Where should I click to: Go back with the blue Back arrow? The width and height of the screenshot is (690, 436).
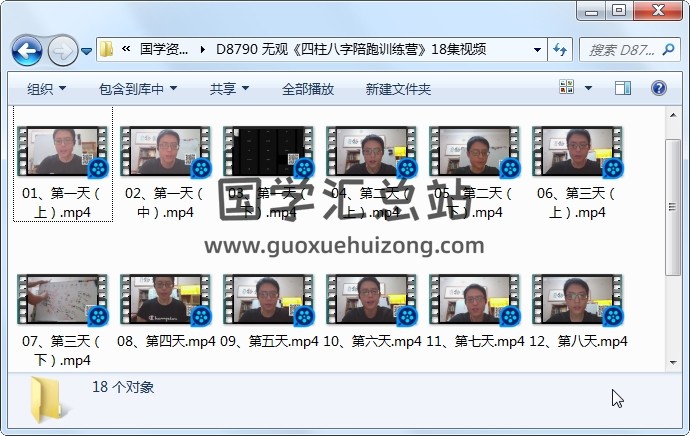(27, 51)
